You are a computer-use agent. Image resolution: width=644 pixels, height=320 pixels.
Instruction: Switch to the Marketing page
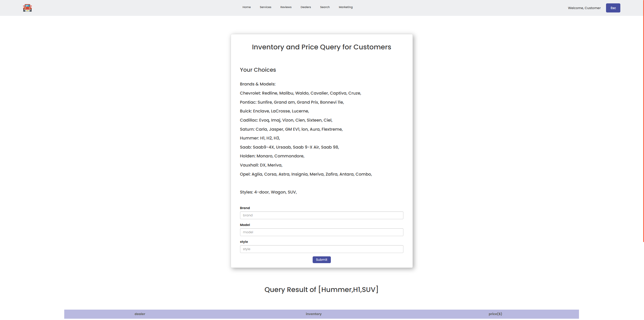(345, 7)
